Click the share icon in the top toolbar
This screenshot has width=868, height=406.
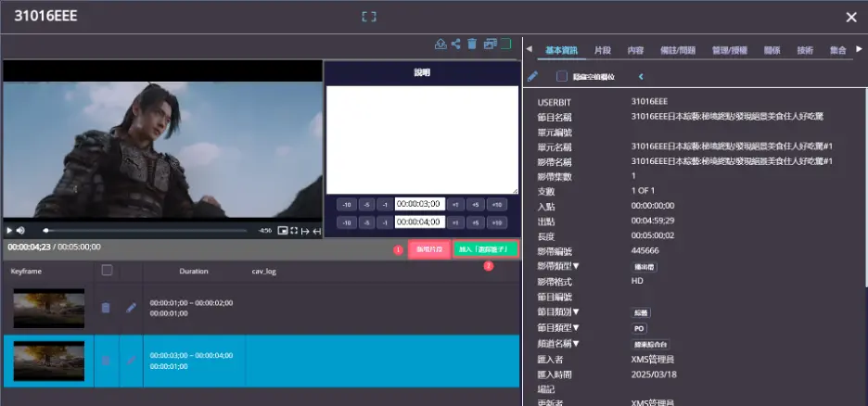point(456,44)
